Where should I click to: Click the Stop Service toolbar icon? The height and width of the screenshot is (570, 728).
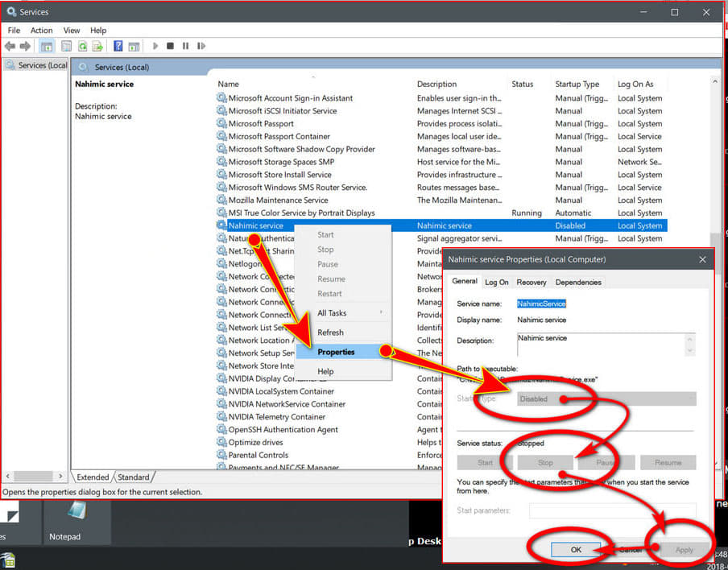170,46
